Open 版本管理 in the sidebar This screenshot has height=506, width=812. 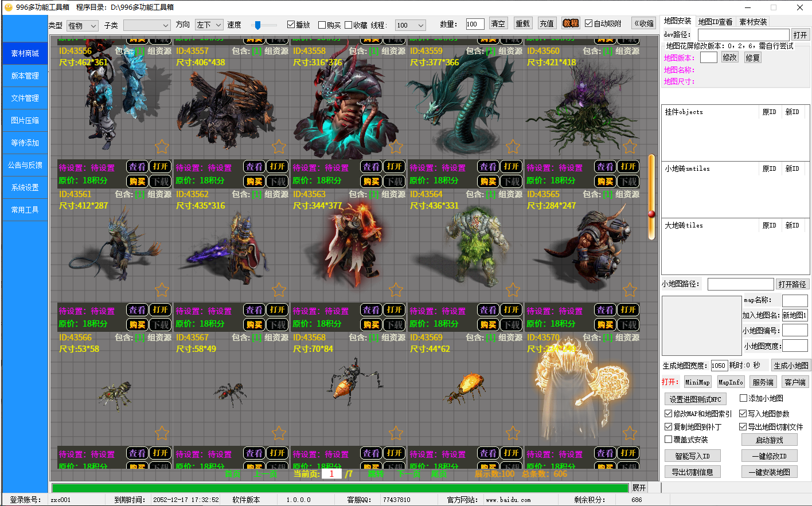(x=25, y=76)
